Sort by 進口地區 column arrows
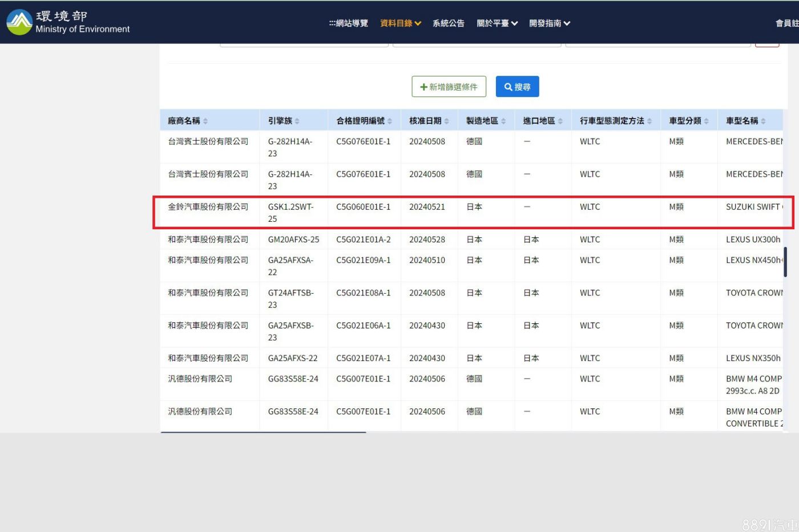799x532 pixels. 560,121
